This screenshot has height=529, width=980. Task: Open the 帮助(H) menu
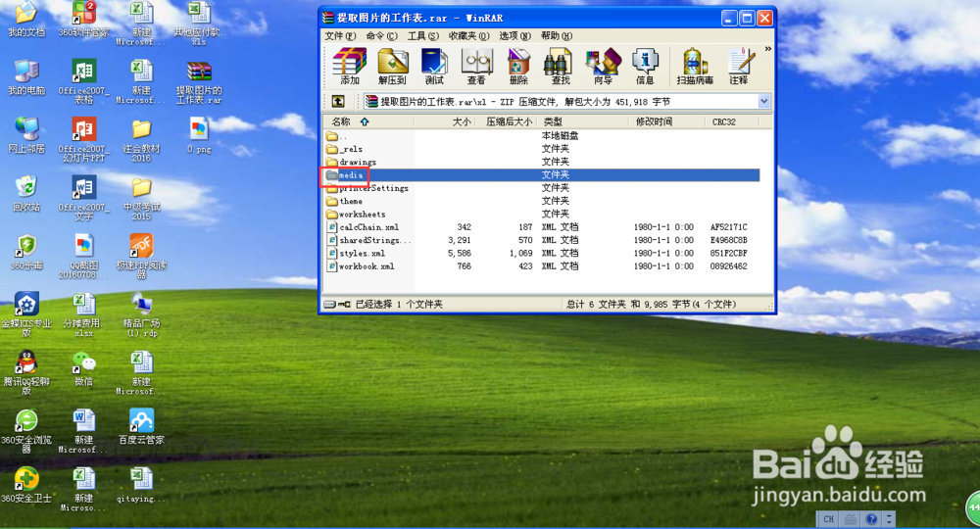pos(557,35)
